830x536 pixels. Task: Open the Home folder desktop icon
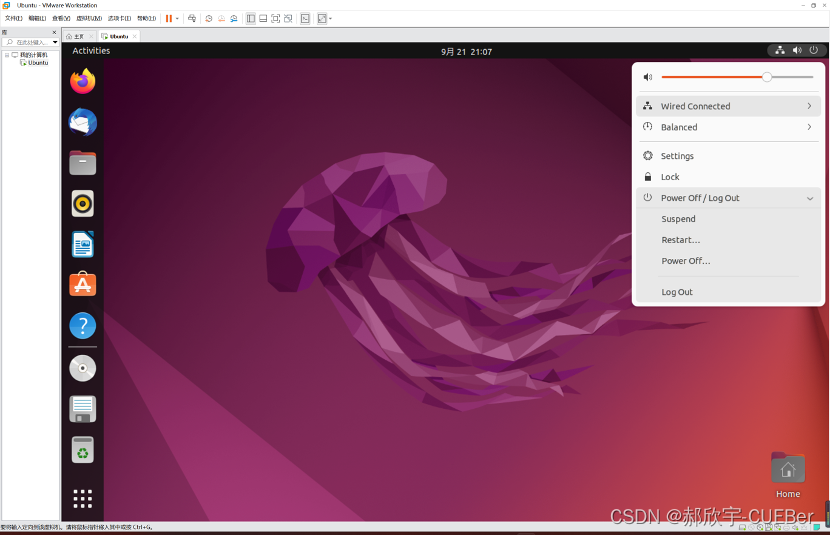788,475
